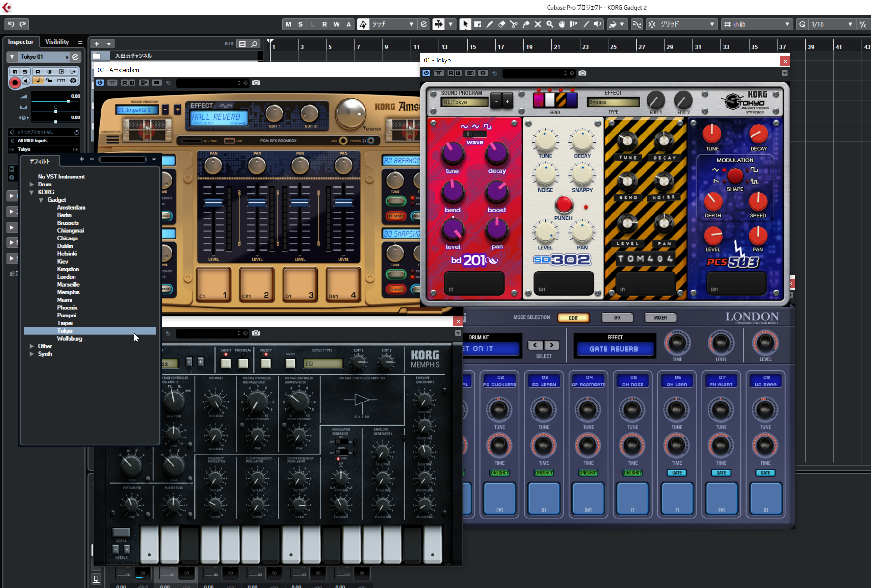Click IFX mode button in London
Viewport: 871px width, 588px height.
tap(617, 318)
